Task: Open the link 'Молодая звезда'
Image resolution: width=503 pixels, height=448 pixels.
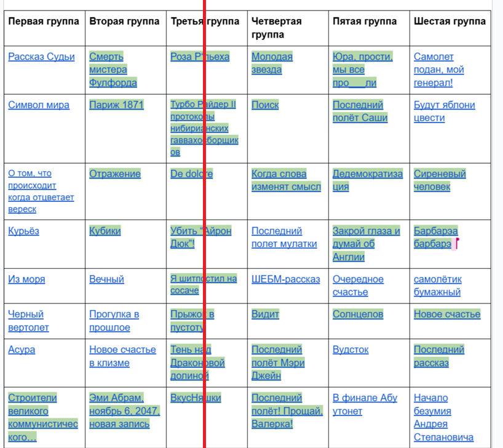Action: [x=272, y=63]
